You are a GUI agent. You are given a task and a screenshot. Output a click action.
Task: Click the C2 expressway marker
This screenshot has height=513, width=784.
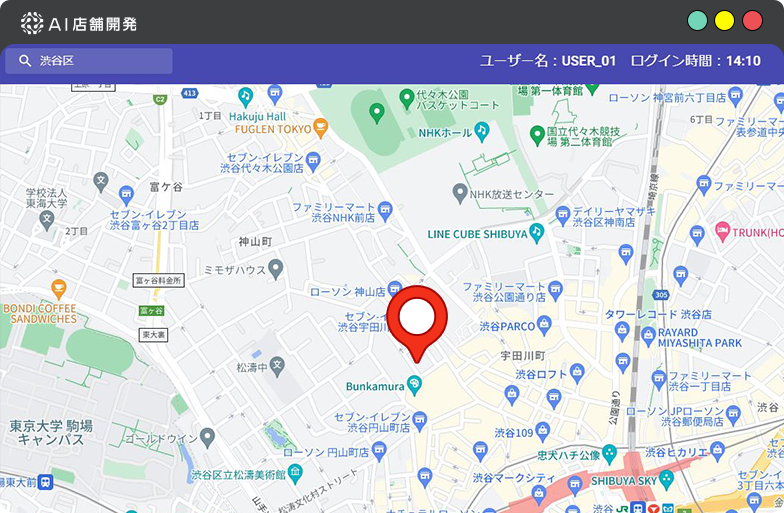tap(160, 100)
